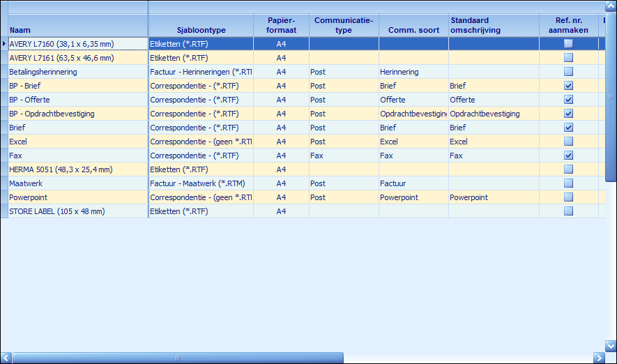Image resolution: width=617 pixels, height=364 pixels.
Task: Click the vertical scrollbar down arrow
Action: tap(611, 345)
